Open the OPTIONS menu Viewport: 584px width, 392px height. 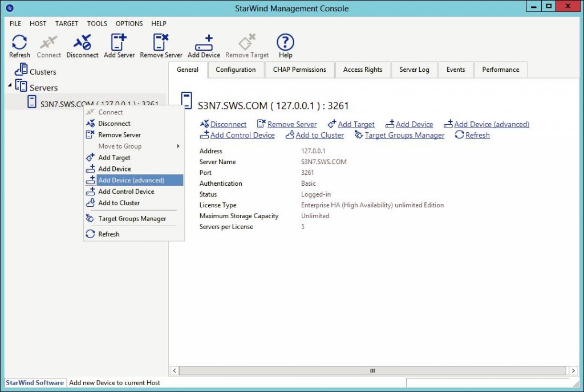(129, 23)
